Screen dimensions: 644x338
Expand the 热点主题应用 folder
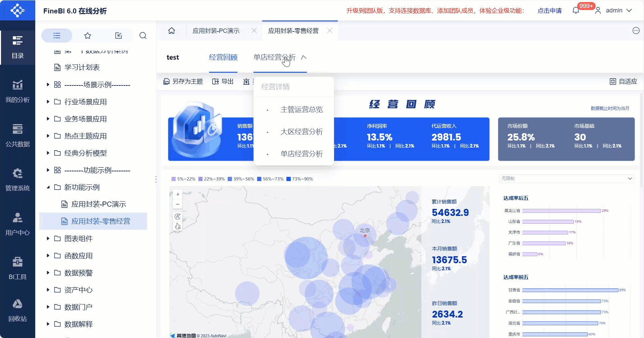click(48, 136)
